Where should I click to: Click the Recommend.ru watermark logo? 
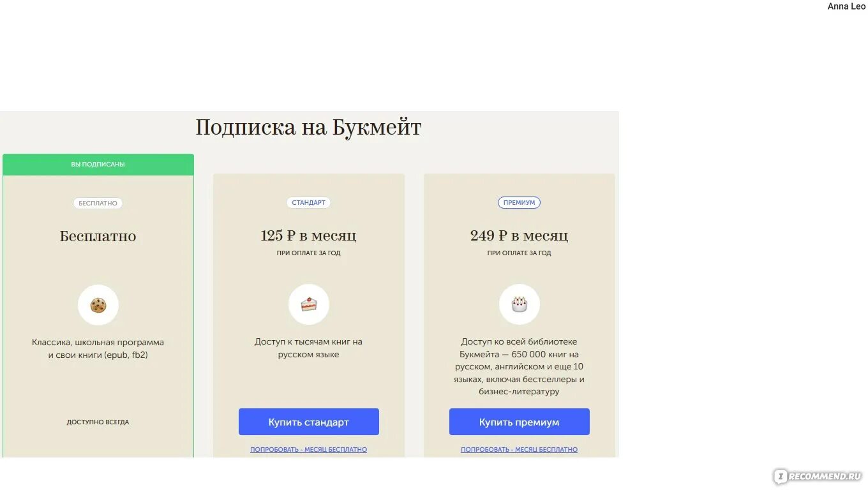(x=818, y=476)
